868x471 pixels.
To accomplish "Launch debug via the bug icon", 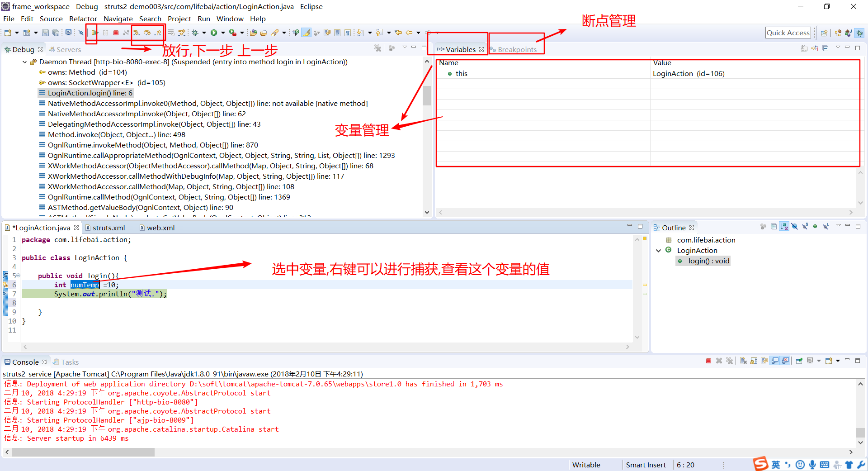I will (195, 33).
